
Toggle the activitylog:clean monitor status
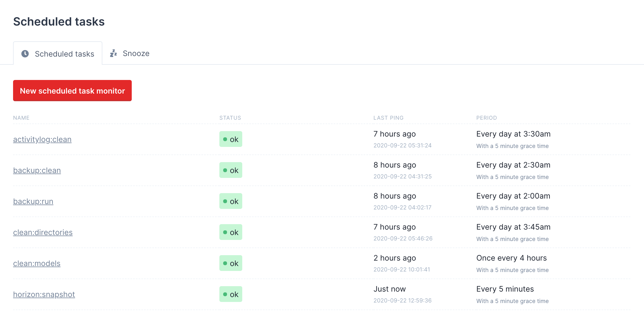click(231, 139)
